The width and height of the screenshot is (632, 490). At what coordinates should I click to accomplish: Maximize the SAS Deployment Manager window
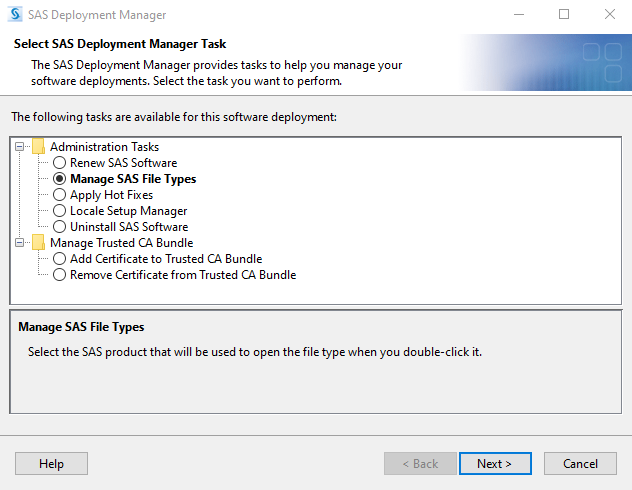564,15
